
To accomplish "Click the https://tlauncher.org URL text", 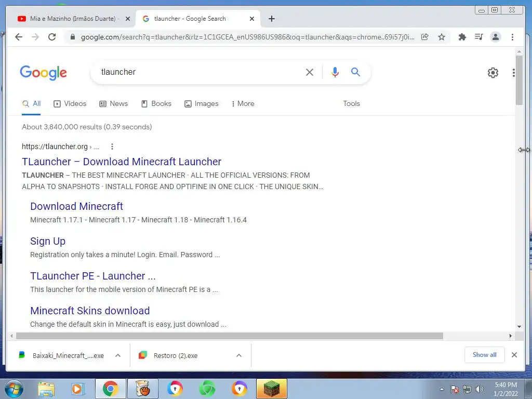I will click(55, 147).
